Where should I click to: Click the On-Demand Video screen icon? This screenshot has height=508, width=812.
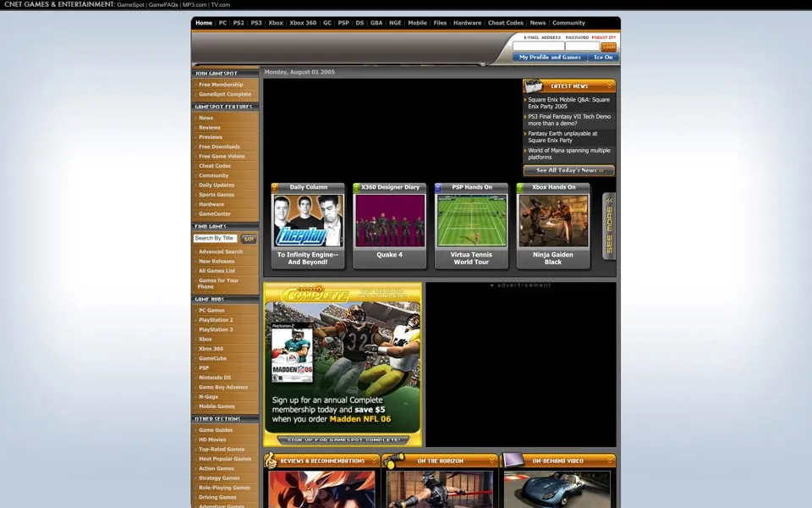click(x=513, y=460)
